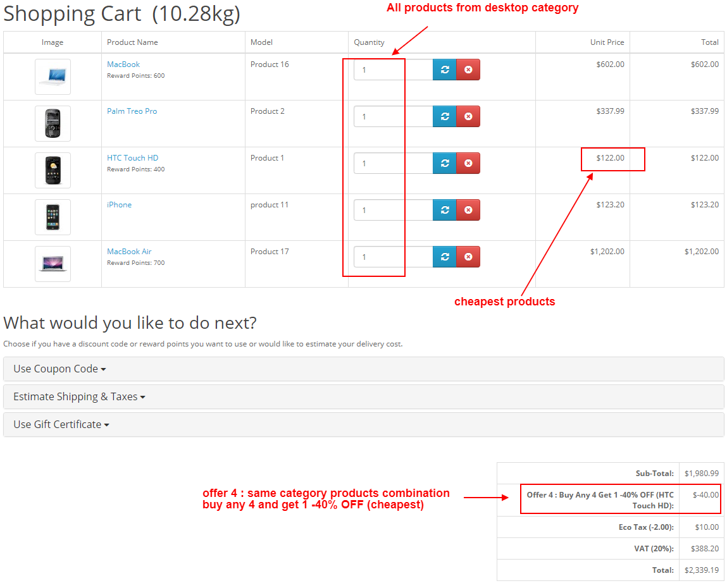Image resolution: width=727 pixels, height=588 pixels.
Task: Delete MacBook Air from cart
Action: [468, 257]
